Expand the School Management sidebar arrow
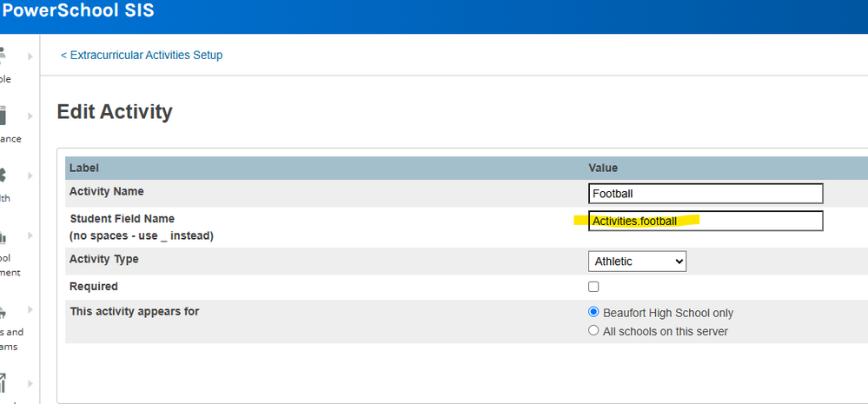Viewport: 868px width, 404px height. (30, 235)
